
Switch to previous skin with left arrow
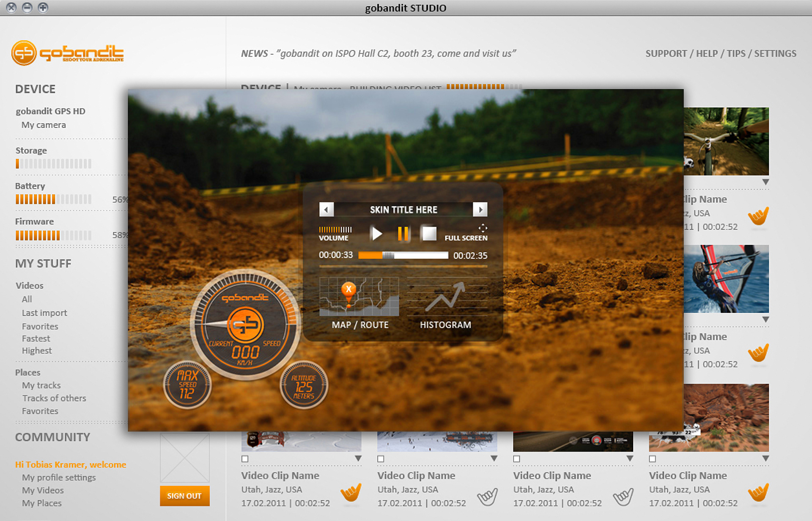tap(326, 210)
